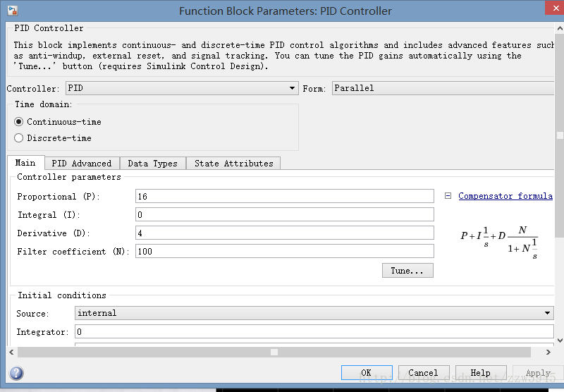The image size is (564, 392).
Task: Click the Apply button
Action: tap(538, 372)
